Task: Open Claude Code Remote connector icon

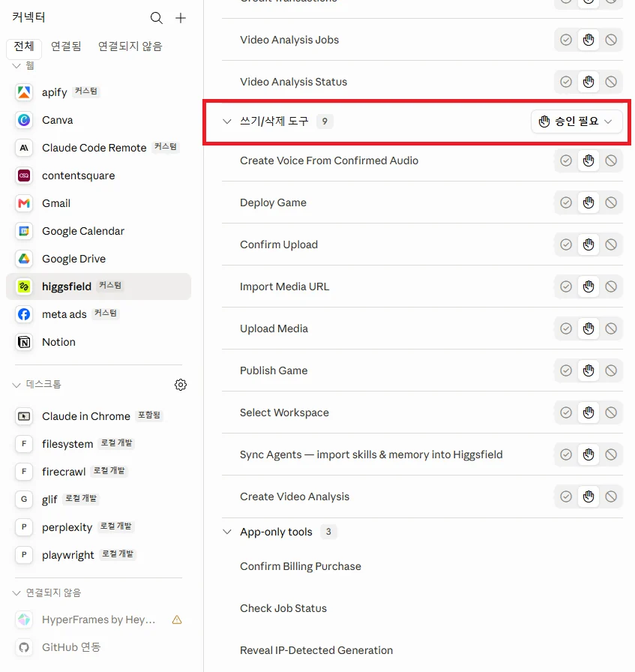Action: click(x=24, y=148)
